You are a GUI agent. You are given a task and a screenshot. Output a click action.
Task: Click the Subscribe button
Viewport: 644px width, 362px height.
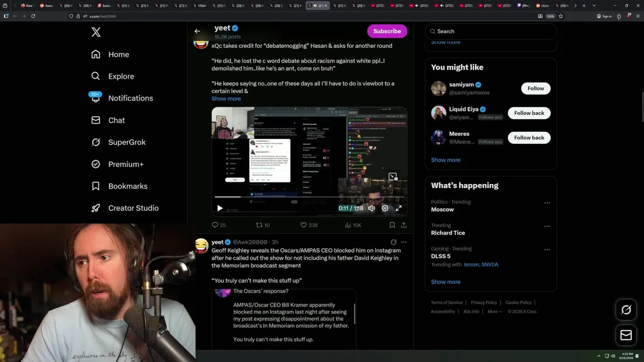pyautogui.click(x=387, y=31)
